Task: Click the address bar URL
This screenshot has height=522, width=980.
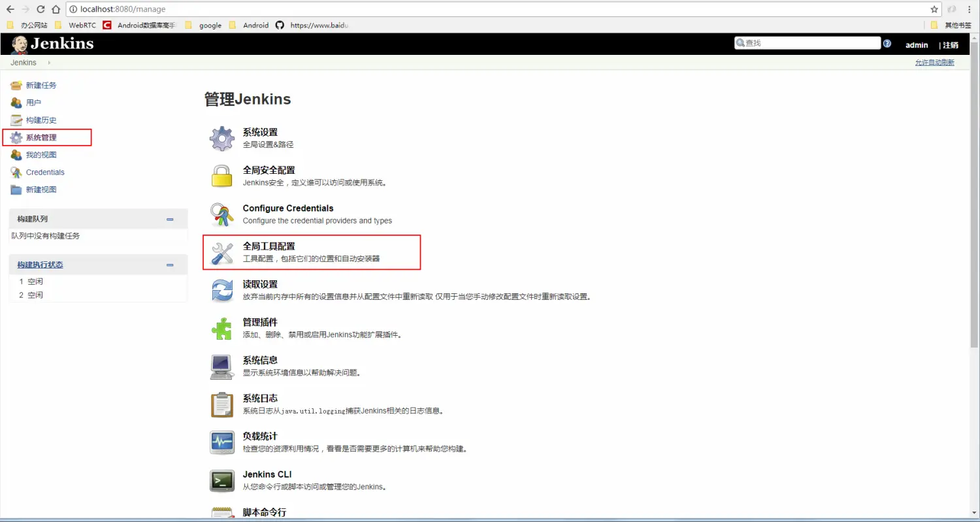Action: click(x=123, y=9)
